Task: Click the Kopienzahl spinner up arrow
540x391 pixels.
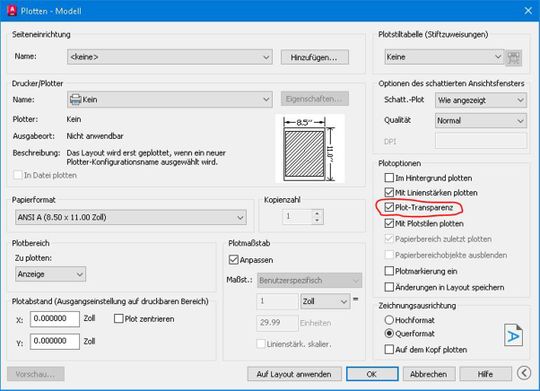Action: pyautogui.click(x=317, y=213)
